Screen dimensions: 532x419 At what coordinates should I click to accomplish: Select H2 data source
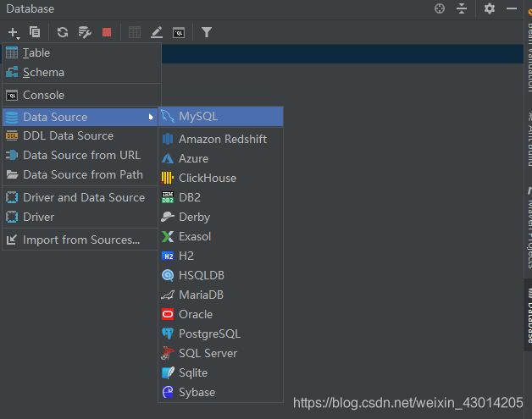pos(220,256)
